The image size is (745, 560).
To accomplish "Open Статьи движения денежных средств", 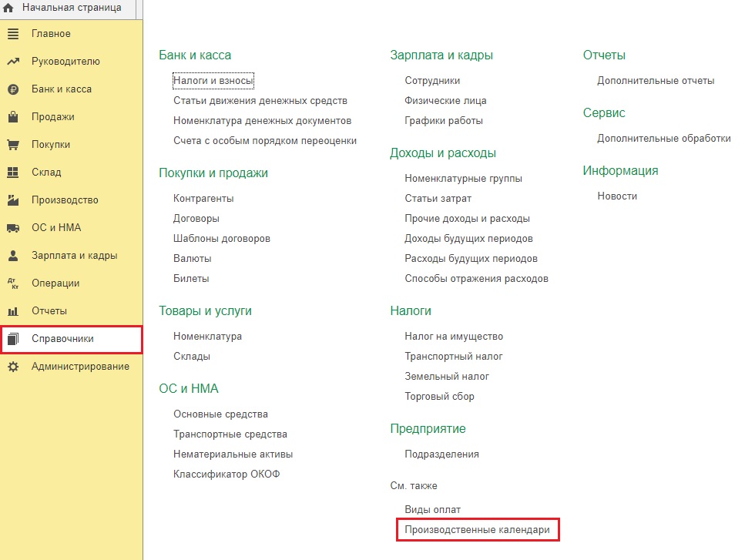I will pos(260,101).
